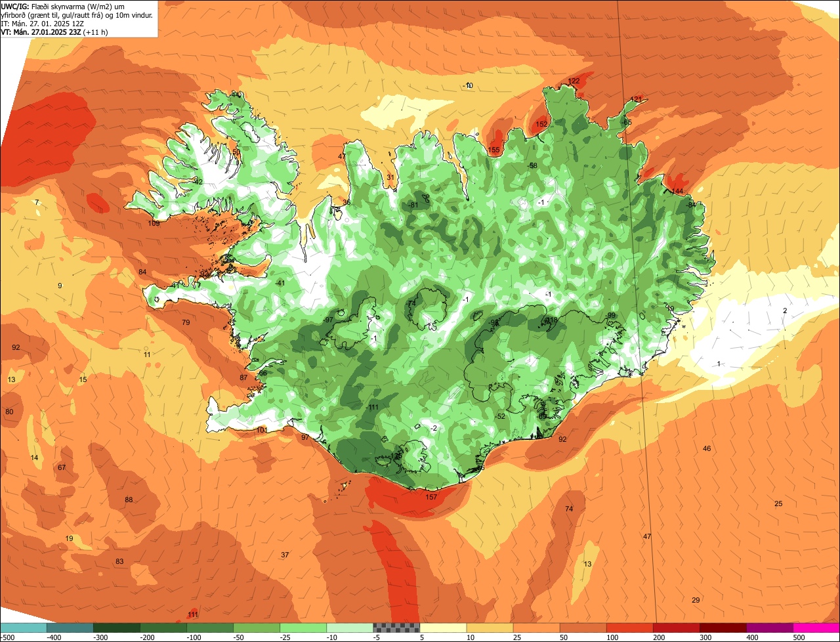The width and height of the screenshot is (840, 642).
Task: Click the map value 79 on the map
Action: pyautogui.click(x=186, y=322)
